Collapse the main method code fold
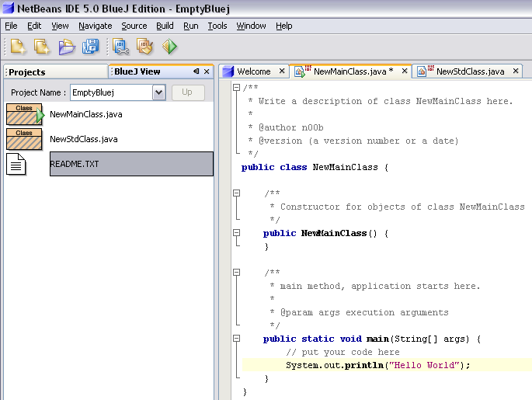This screenshot has width=532, height=400. pyautogui.click(x=236, y=339)
